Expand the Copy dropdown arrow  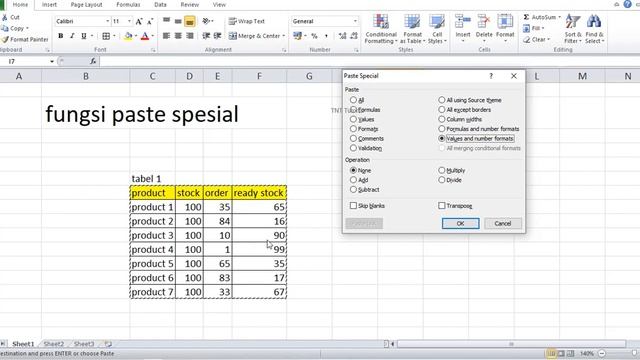click(x=27, y=29)
